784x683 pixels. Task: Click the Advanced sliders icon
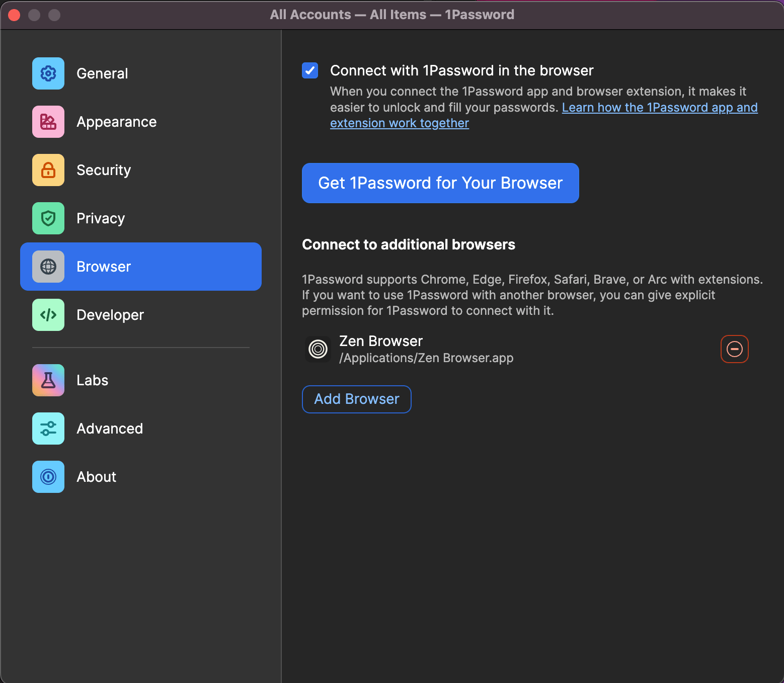tap(48, 429)
